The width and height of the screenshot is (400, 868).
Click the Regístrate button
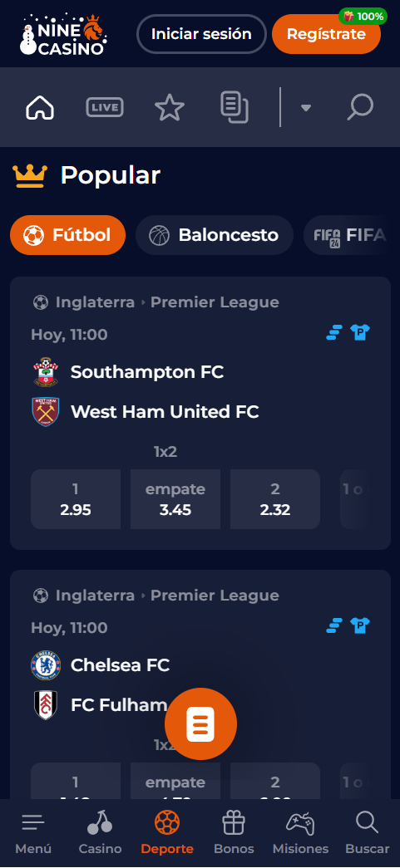[326, 34]
